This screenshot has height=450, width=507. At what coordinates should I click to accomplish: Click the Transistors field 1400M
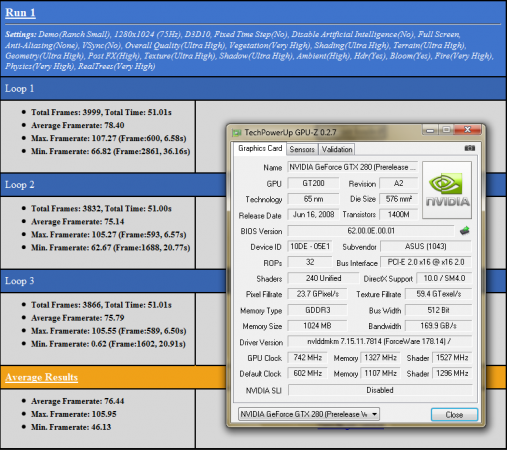pyautogui.click(x=398, y=214)
